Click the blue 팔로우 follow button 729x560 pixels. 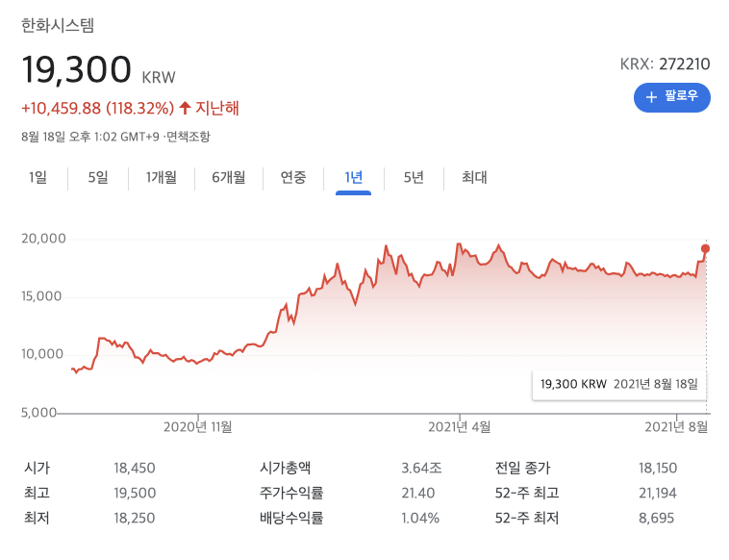pos(672,97)
